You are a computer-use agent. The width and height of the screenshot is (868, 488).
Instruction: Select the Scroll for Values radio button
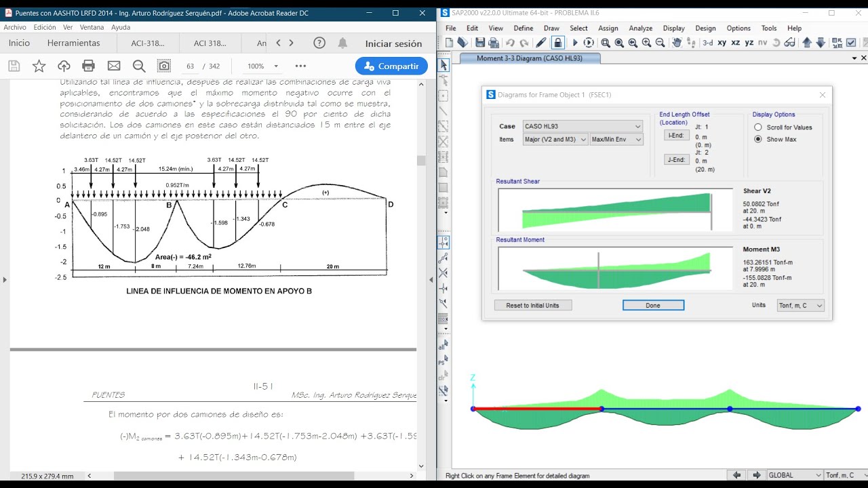(758, 127)
